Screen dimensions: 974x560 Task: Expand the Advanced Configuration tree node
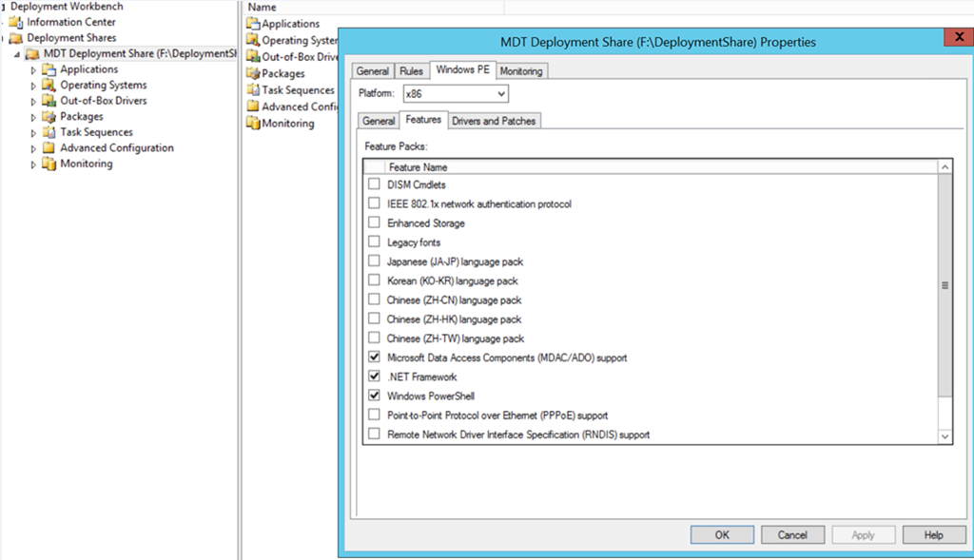[33, 148]
